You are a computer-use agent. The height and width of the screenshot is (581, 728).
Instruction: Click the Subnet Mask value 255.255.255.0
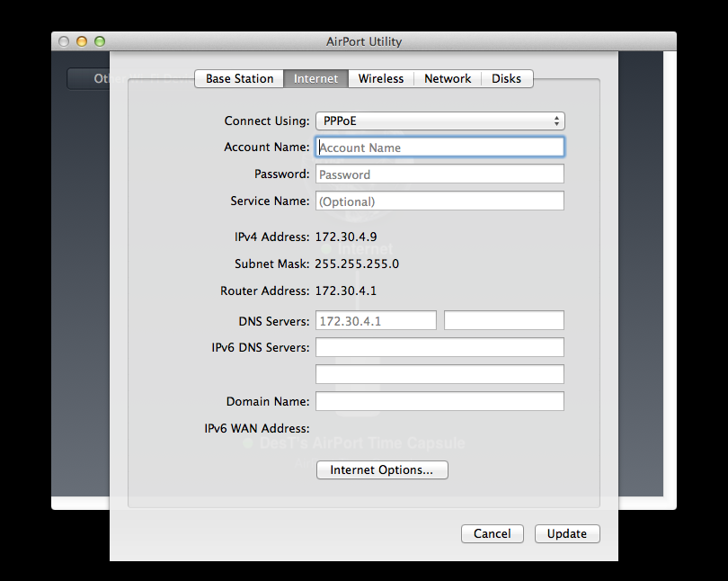point(357,264)
